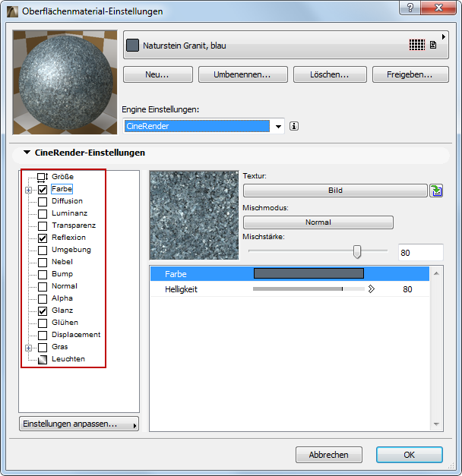Click the Leuchten illumination icon
The image size is (462, 476).
pos(43,360)
